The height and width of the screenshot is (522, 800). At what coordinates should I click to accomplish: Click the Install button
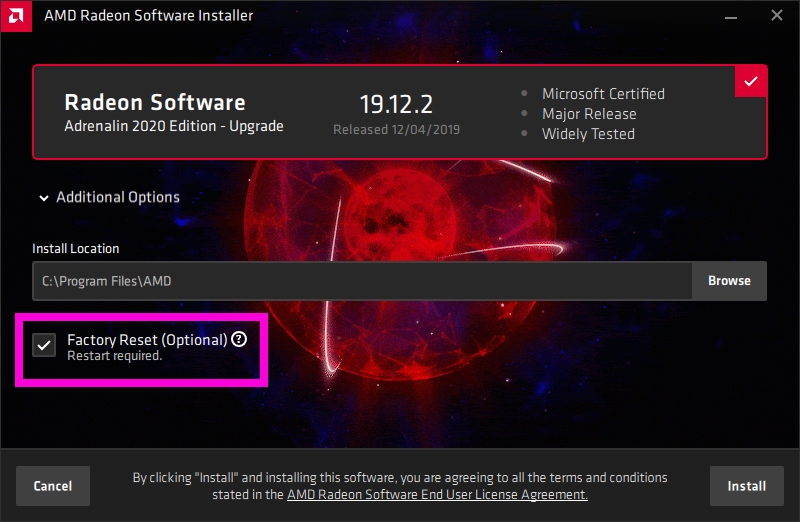pyautogui.click(x=746, y=486)
